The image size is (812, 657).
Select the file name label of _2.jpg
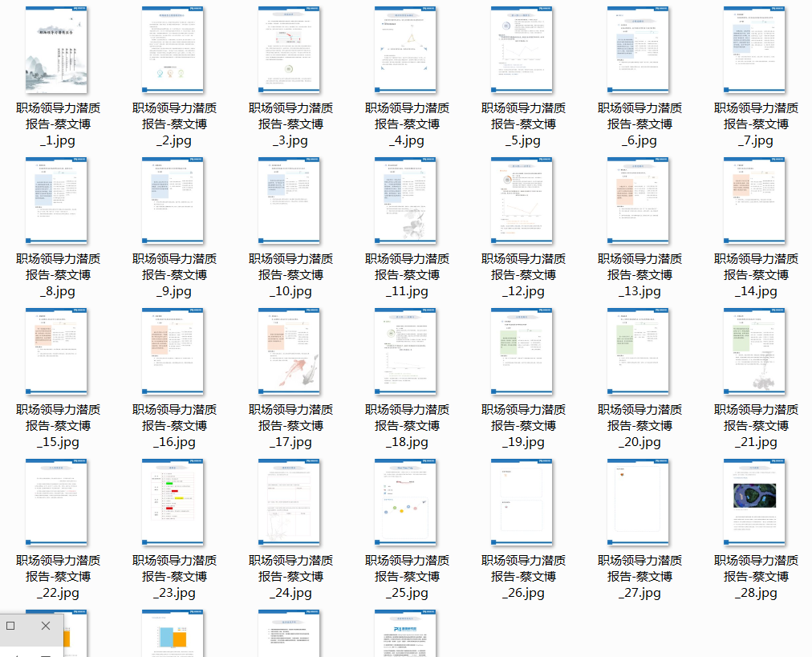click(174, 124)
